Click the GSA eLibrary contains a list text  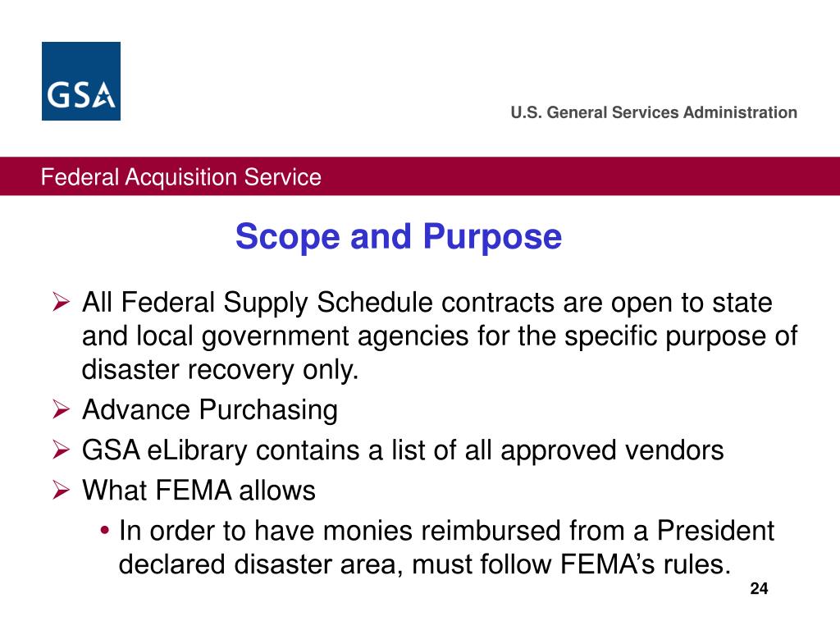coord(403,450)
